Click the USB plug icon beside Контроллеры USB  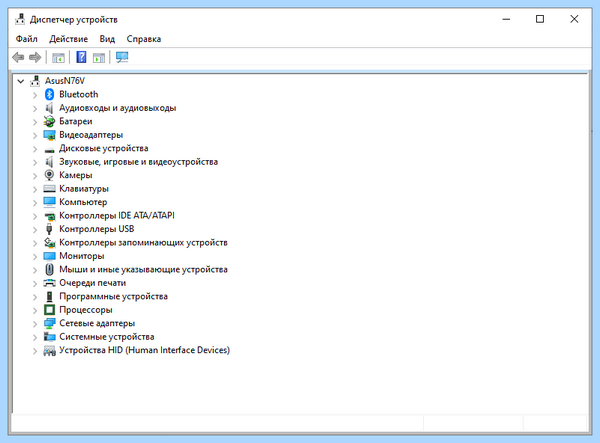(49, 229)
